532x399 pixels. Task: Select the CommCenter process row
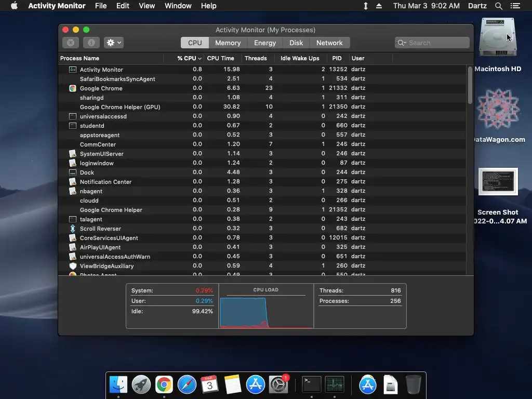point(262,144)
